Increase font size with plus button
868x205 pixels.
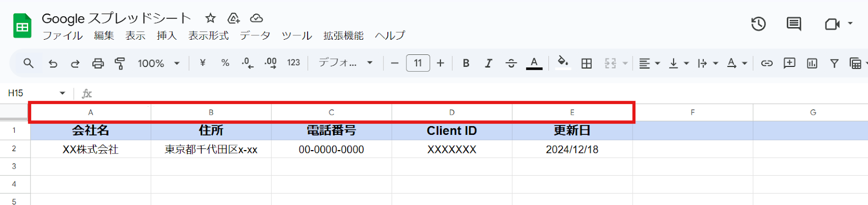(x=441, y=64)
